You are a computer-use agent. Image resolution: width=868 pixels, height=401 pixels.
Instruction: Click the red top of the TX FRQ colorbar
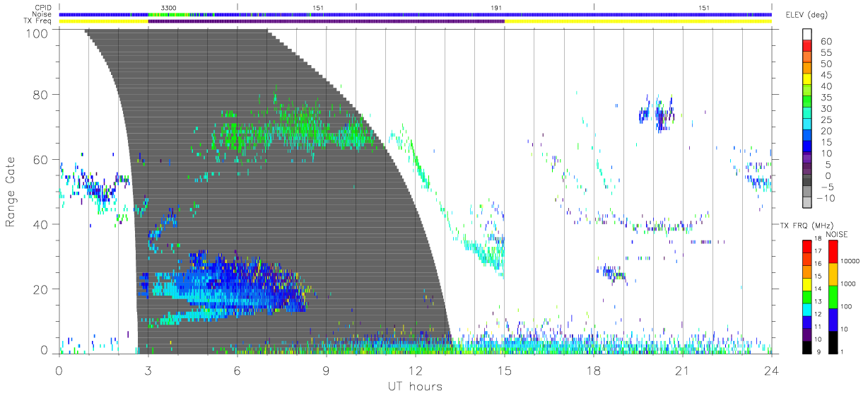click(x=808, y=245)
